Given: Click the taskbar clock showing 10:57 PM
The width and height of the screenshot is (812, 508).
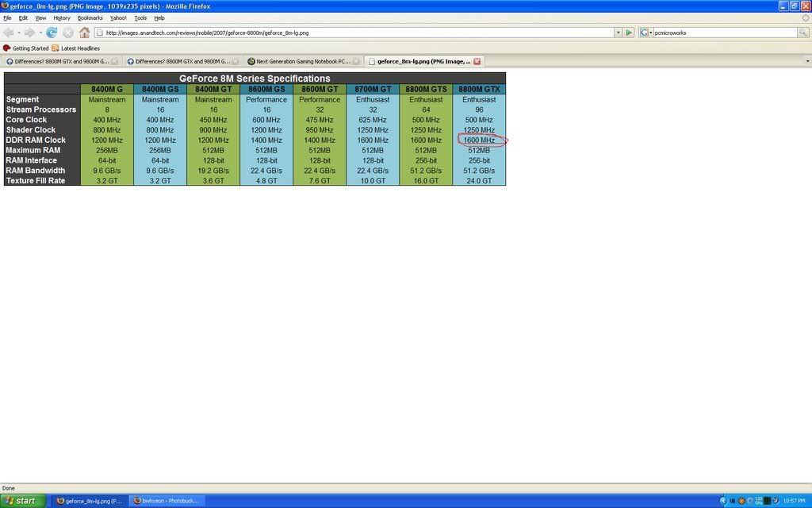Looking at the screenshot, I should pos(794,501).
